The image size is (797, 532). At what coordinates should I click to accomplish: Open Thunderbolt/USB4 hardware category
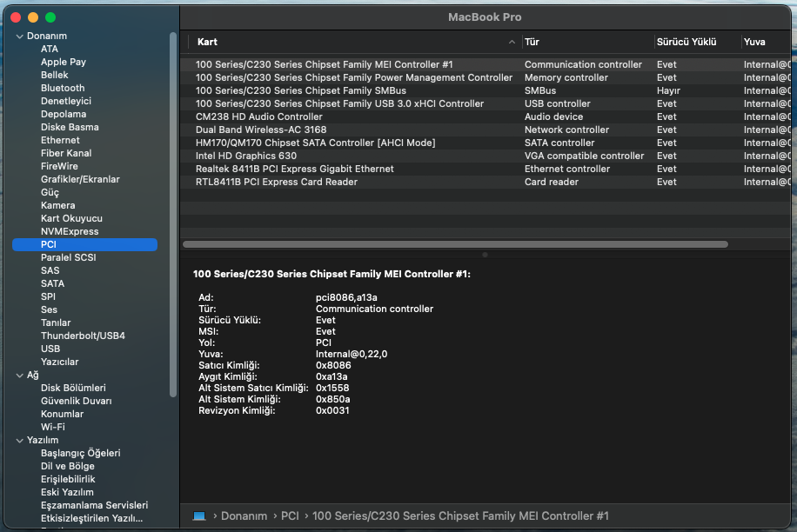(83, 336)
